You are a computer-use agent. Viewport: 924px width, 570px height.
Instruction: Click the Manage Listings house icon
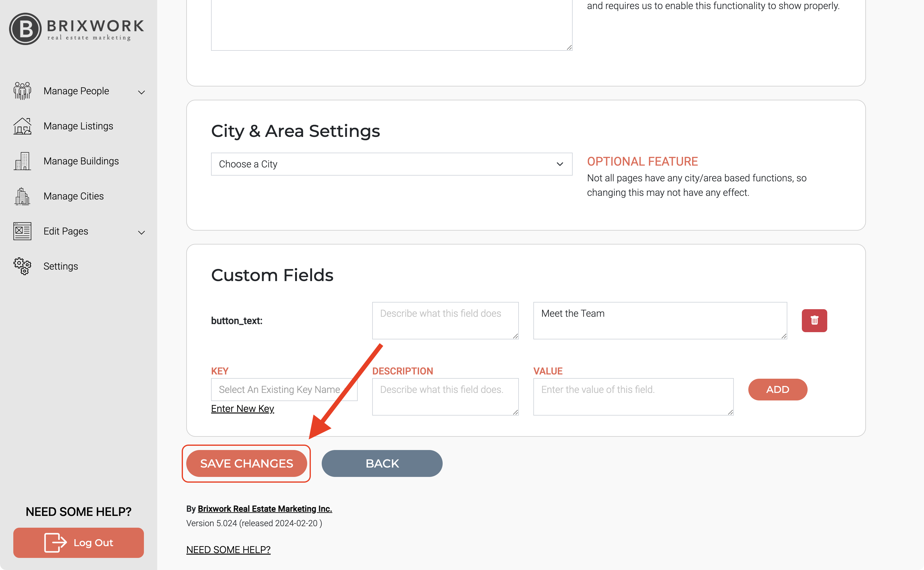tap(22, 126)
